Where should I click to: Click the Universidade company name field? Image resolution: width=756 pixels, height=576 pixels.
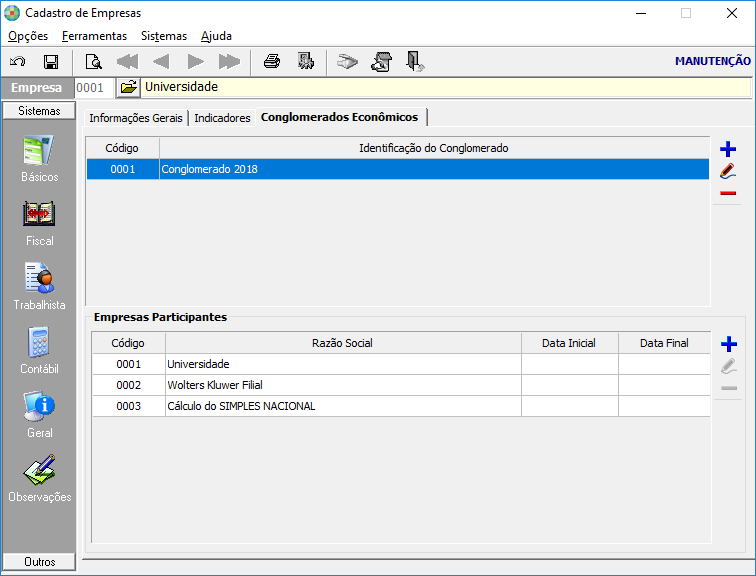[x=445, y=87]
